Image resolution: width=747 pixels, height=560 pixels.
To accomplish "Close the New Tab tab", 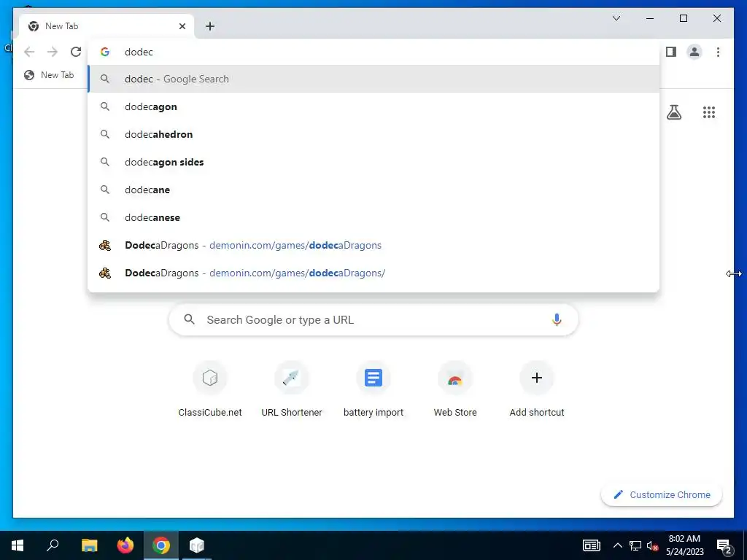I will 182,26.
